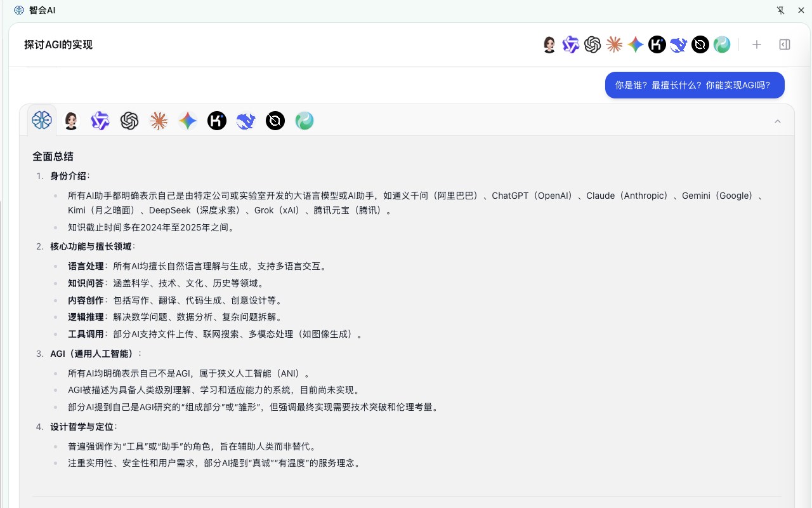
Task: Click the user's question bubble about AGI
Action: 695,84
